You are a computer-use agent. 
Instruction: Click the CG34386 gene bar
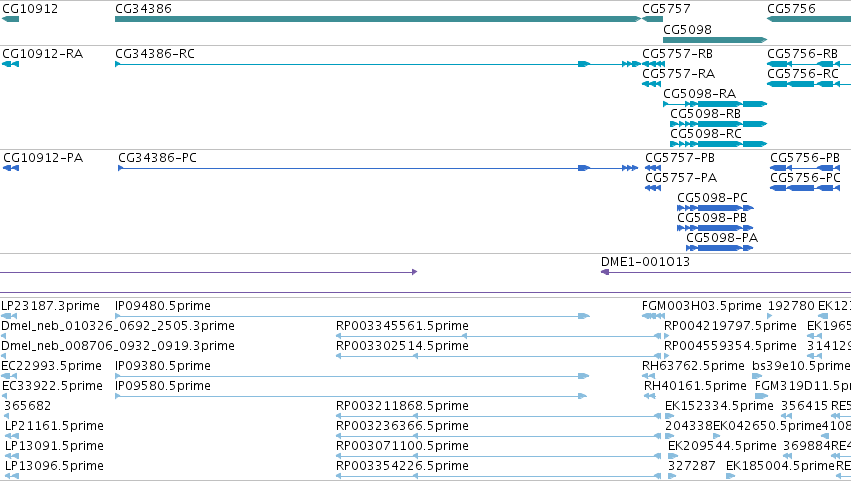[378, 19]
